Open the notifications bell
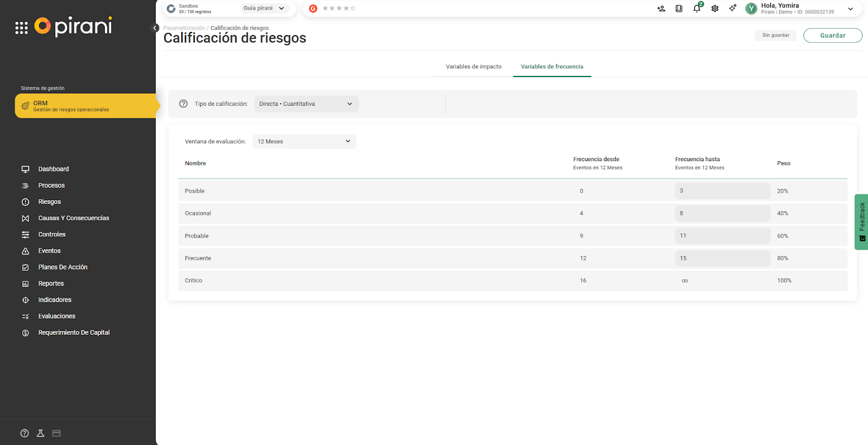 (x=697, y=9)
